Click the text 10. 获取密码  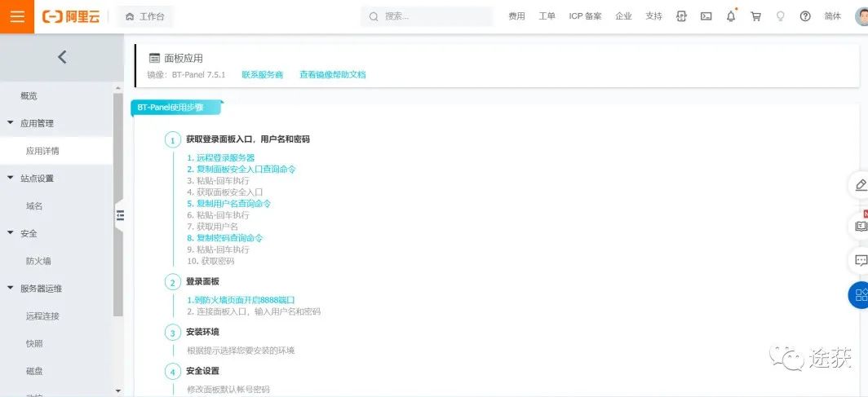(x=210, y=261)
